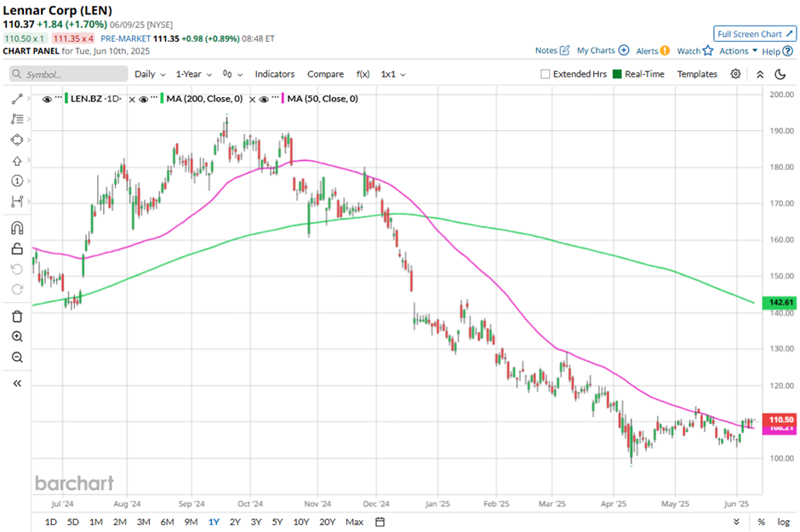Expand the Actions dropdown menu
The width and height of the screenshot is (800, 532).
[x=738, y=50]
